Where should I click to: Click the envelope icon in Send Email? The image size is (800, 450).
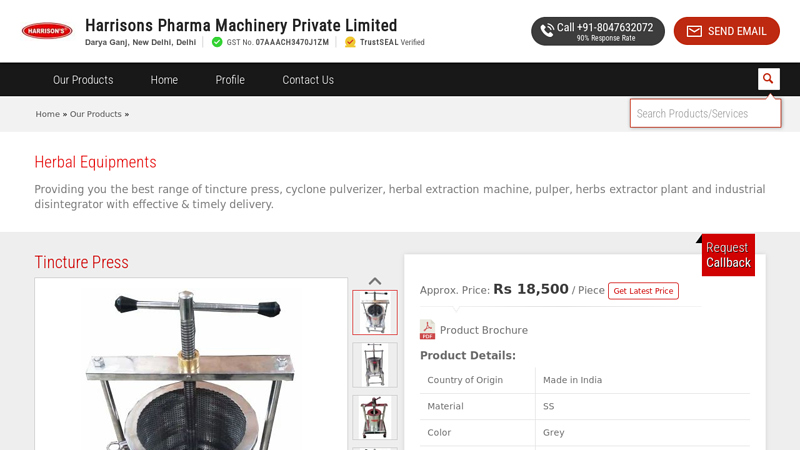click(694, 31)
